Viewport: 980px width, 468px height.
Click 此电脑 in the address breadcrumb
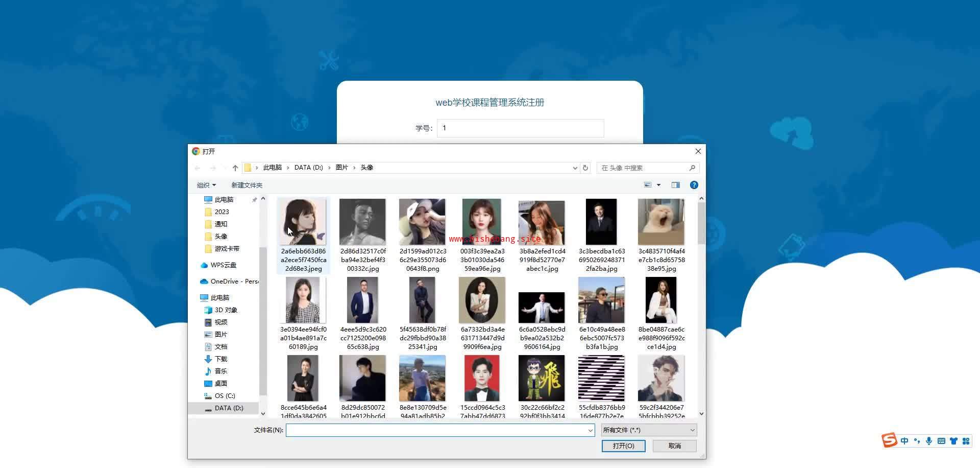[272, 168]
